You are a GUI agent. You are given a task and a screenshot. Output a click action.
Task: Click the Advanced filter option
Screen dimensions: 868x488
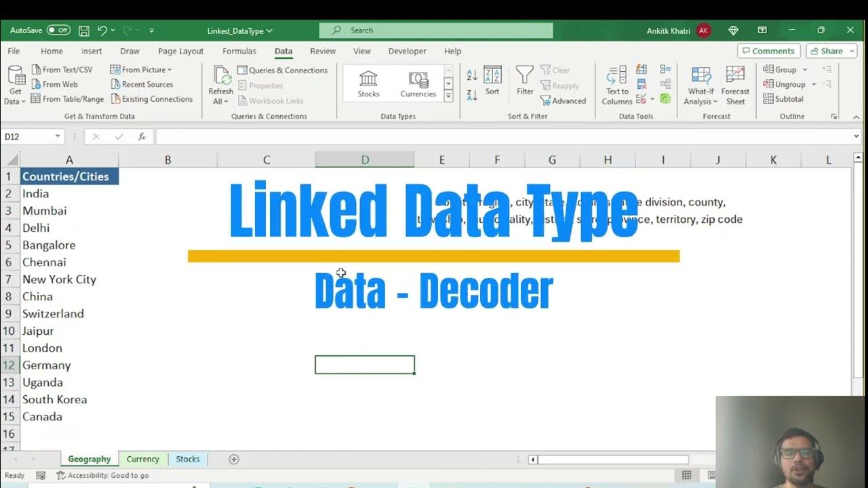[x=563, y=101]
